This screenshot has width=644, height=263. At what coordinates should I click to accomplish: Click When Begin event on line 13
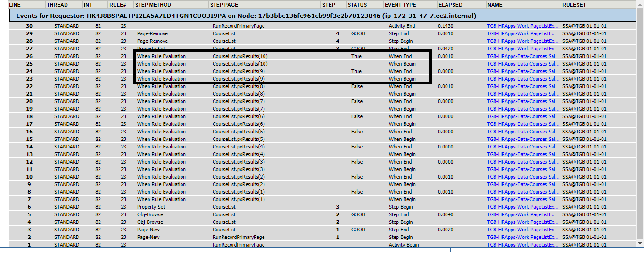click(x=402, y=154)
